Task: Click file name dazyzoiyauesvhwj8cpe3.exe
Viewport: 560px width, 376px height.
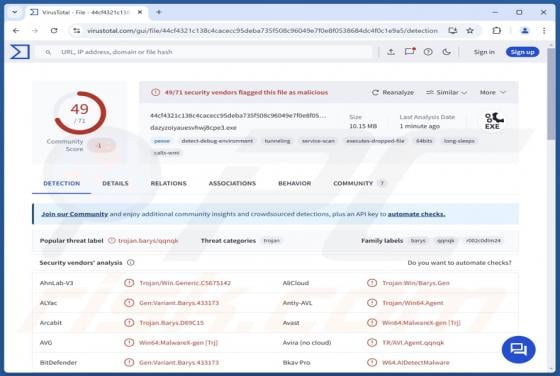Action: (x=193, y=127)
